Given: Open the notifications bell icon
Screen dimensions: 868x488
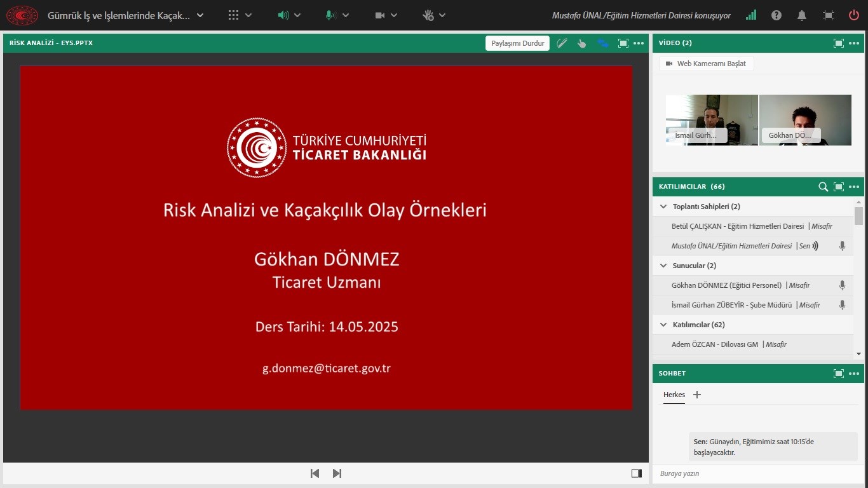Looking at the screenshot, I should pyautogui.click(x=802, y=15).
